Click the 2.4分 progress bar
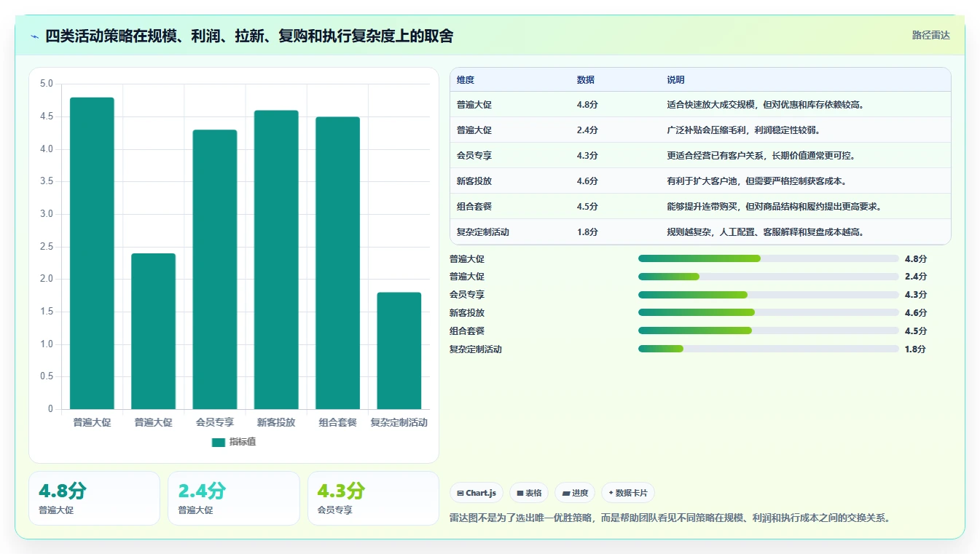The width and height of the screenshot is (980, 554). 769,277
